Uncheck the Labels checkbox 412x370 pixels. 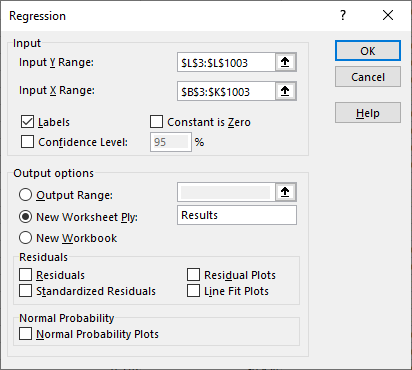[27, 122]
